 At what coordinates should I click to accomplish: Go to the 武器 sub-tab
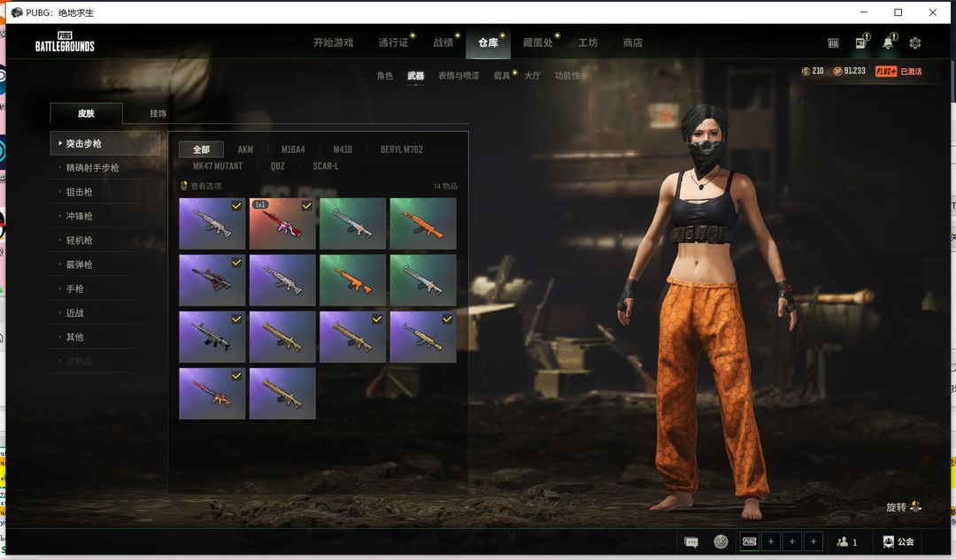tap(416, 75)
